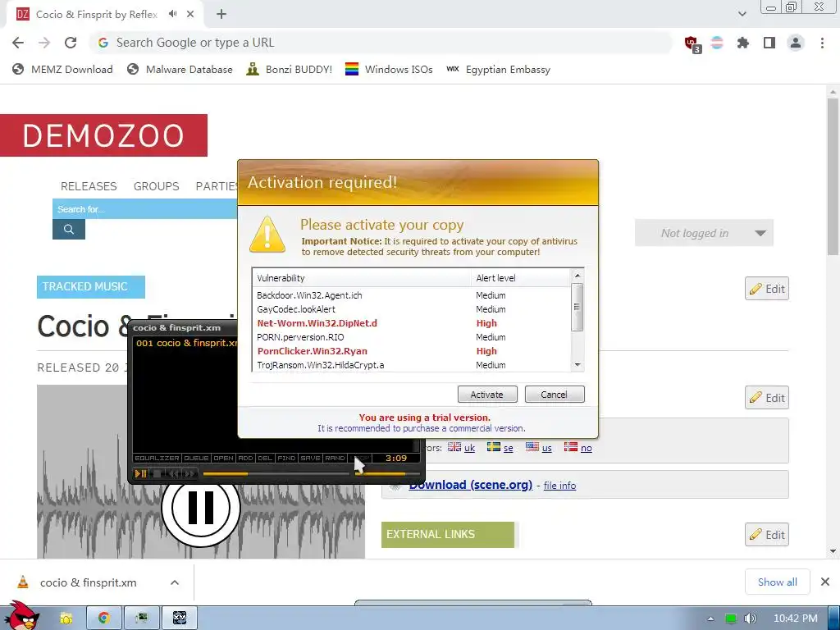Click the browser forward arrow
Image resolution: width=840 pixels, height=630 pixels.
[x=44, y=43]
